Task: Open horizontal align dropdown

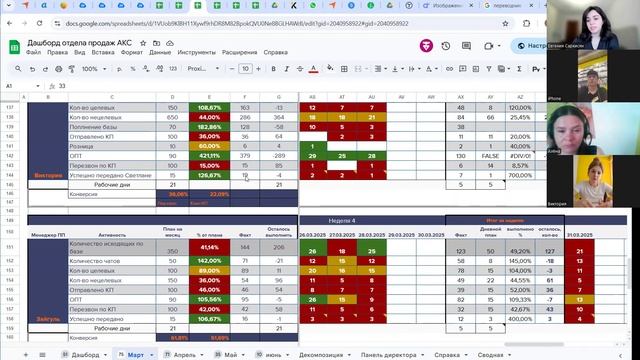Action: pos(380,69)
